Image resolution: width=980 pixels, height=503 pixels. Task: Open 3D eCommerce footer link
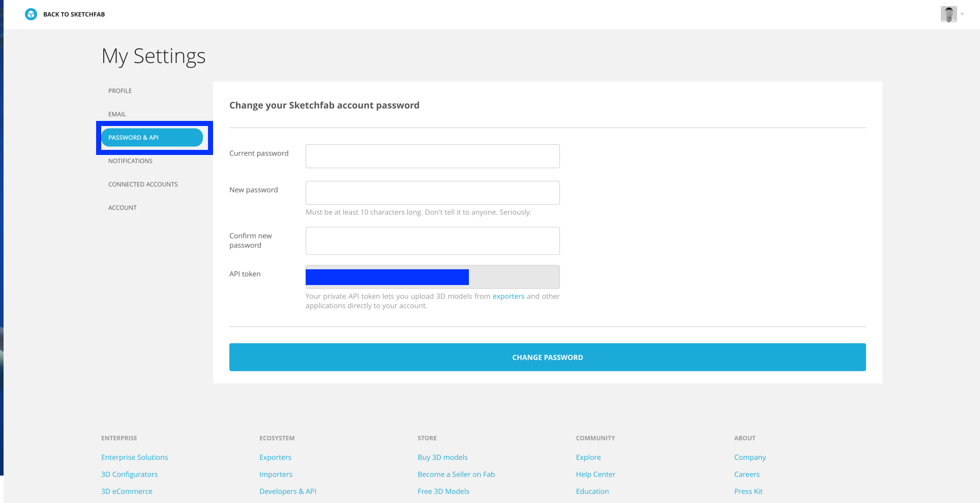tap(127, 491)
